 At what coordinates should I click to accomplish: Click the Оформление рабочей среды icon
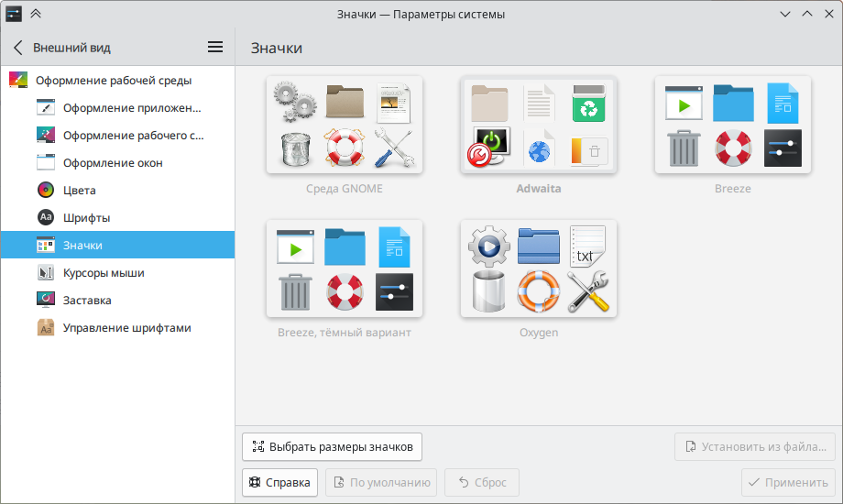pyautogui.click(x=18, y=80)
